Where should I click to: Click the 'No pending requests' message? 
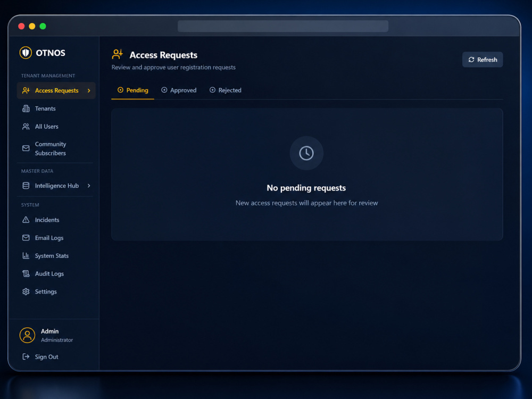click(306, 188)
